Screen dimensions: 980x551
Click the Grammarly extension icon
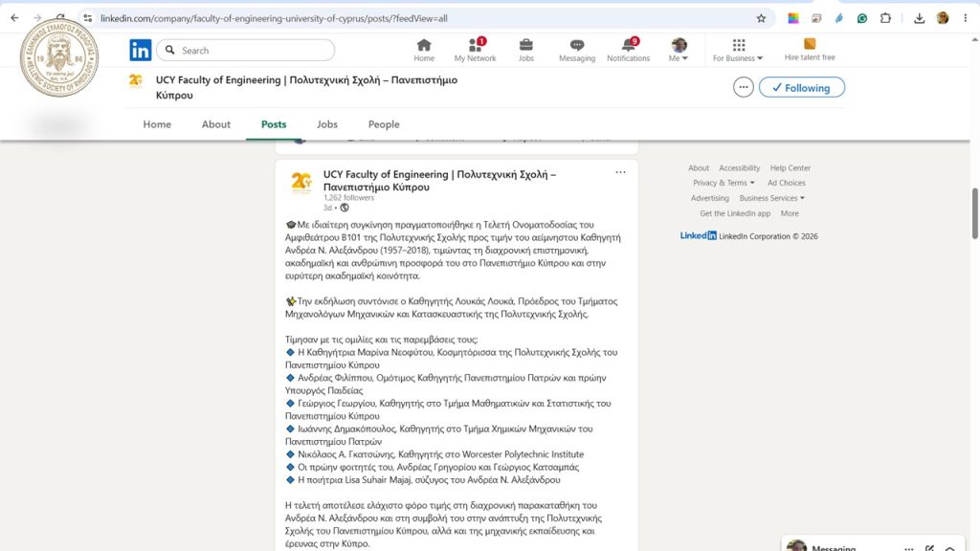click(x=862, y=18)
